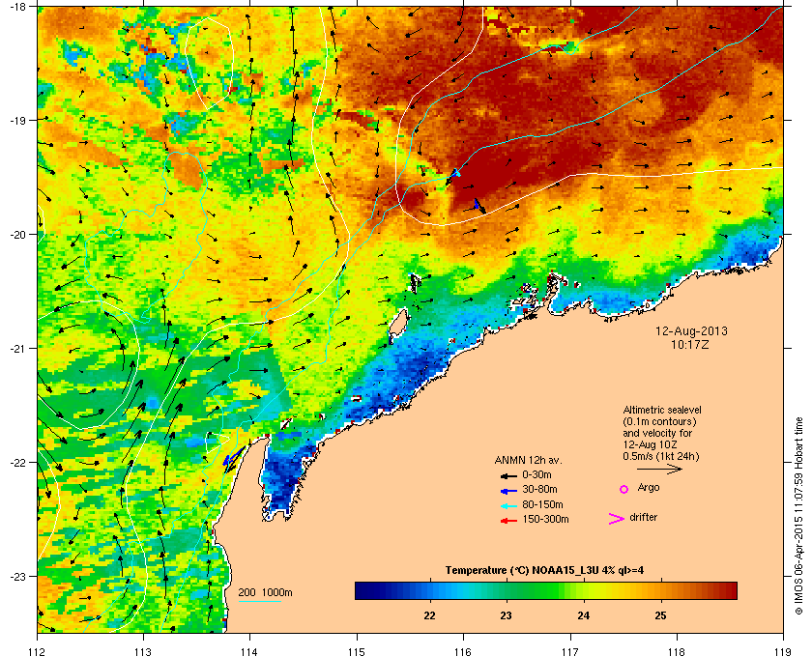The image size is (812, 657).
Task: Click the IMOS copyright timestamp text
Action: pyautogui.click(x=798, y=514)
